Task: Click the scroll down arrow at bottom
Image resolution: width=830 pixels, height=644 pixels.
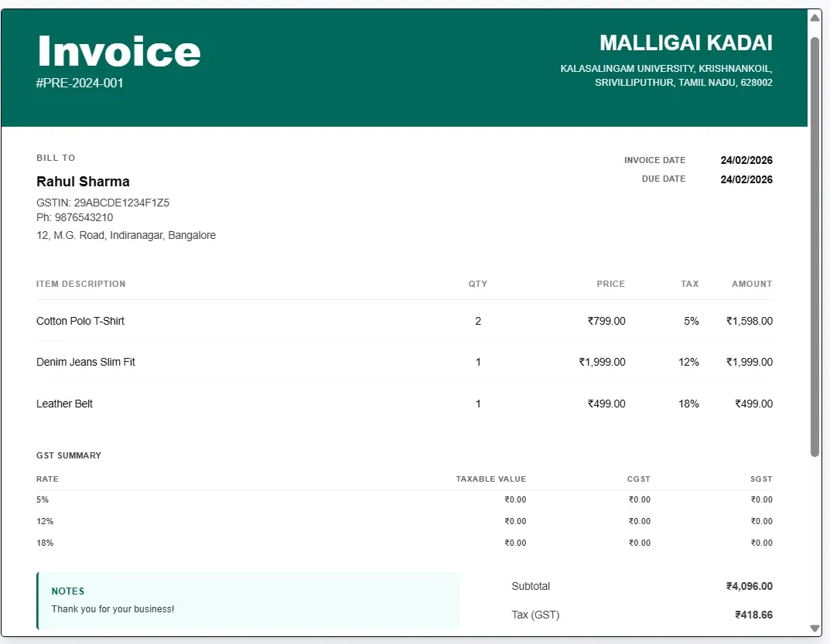Action: [x=815, y=628]
